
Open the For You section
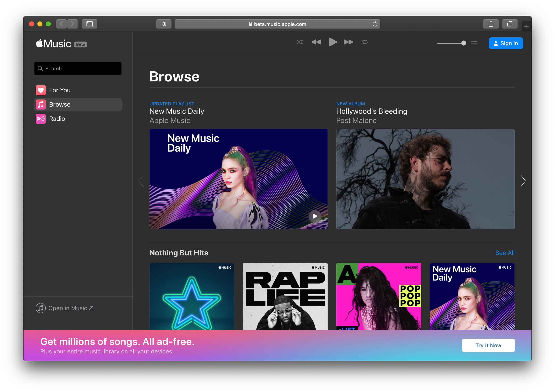[59, 90]
